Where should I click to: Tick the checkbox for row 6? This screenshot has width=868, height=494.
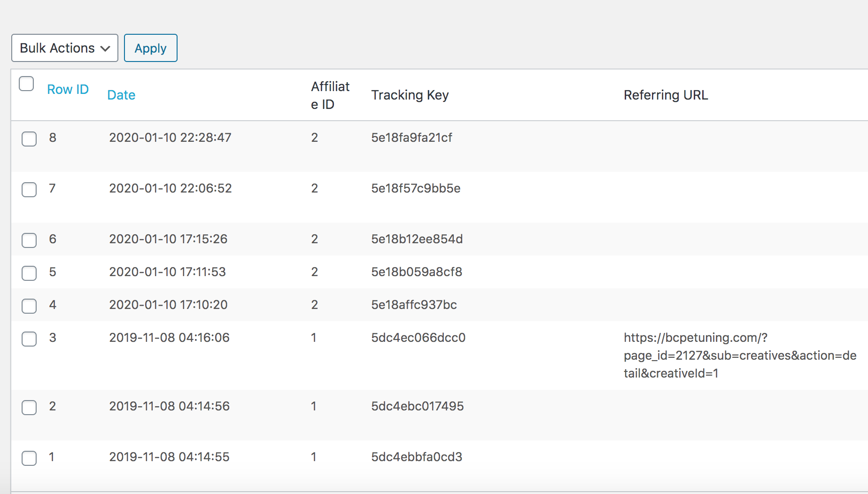(x=29, y=240)
